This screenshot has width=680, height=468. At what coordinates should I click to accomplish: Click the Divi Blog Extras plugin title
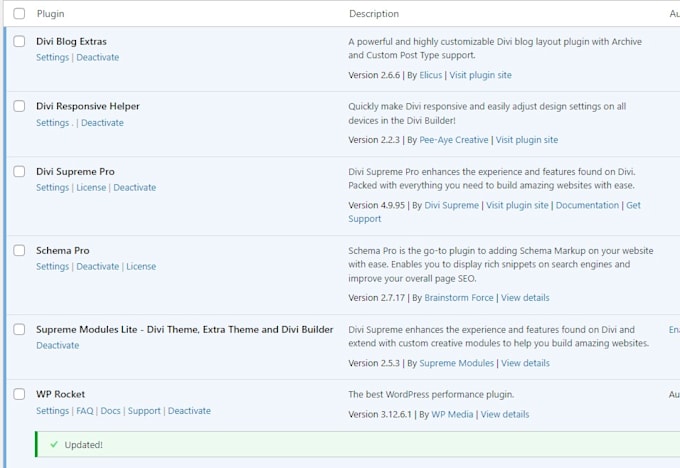(72, 41)
